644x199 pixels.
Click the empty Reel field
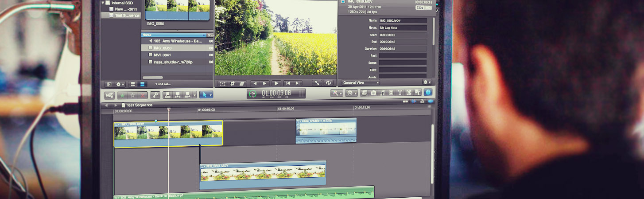[403, 56]
